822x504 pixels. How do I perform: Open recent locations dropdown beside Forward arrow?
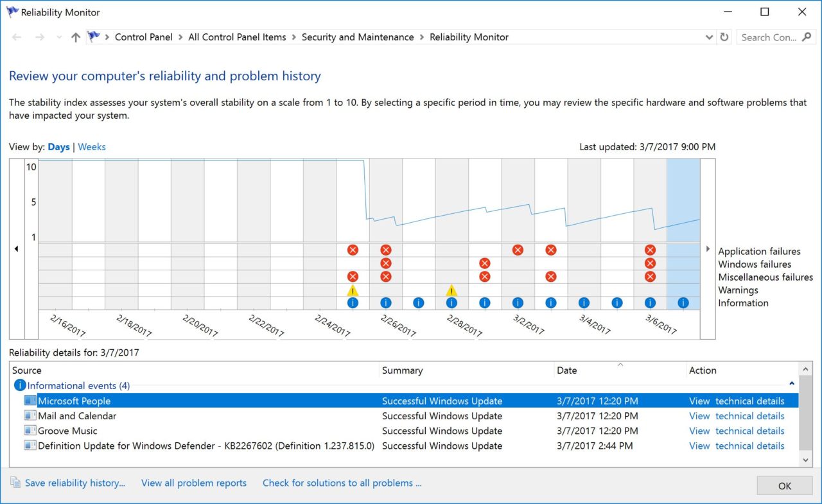coord(59,37)
